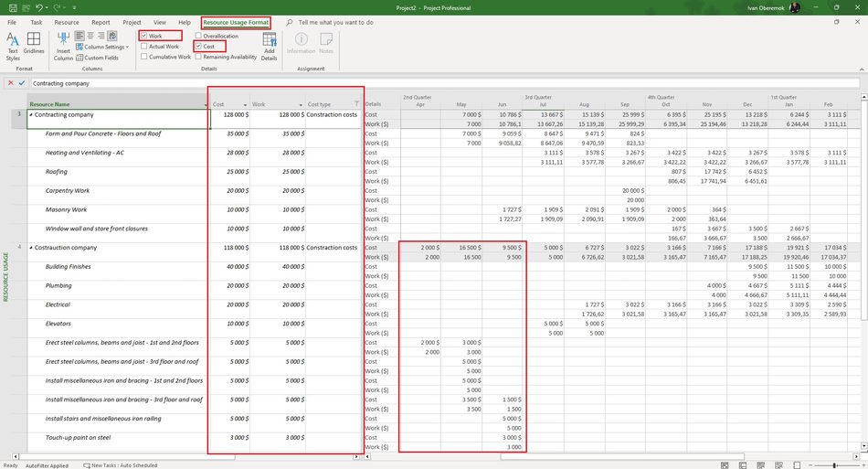Click the Undo arrow icon
The height and width of the screenshot is (469, 868).
[x=38, y=7]
